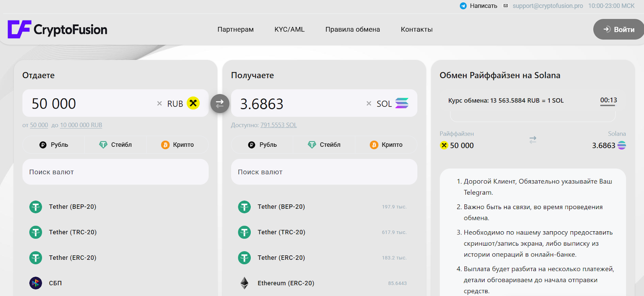Select the СБП icon in the give list
Image resolution: width=644 pixels, height=296 pixels.
[36, 283]
